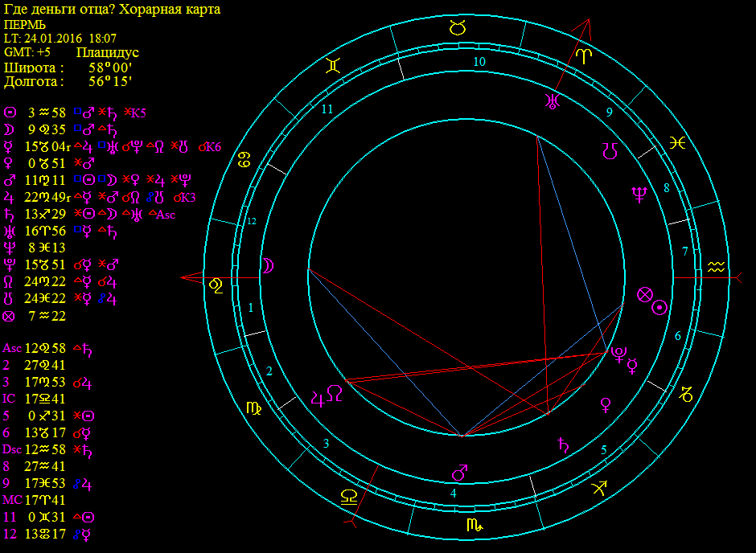Viewport: 756px width, 553px height.
Task: Select the Aries glyph on the zodiac ring
Action: tap(585, 55)
